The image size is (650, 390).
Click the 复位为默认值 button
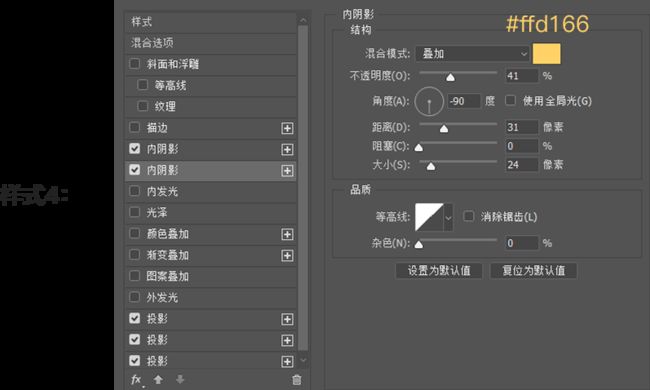coord(534,271)
